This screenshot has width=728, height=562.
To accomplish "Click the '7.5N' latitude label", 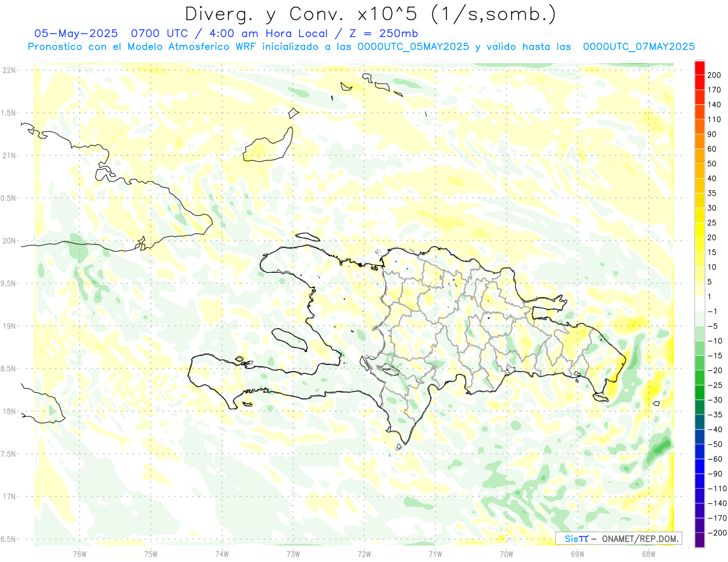I will [9, 454].
